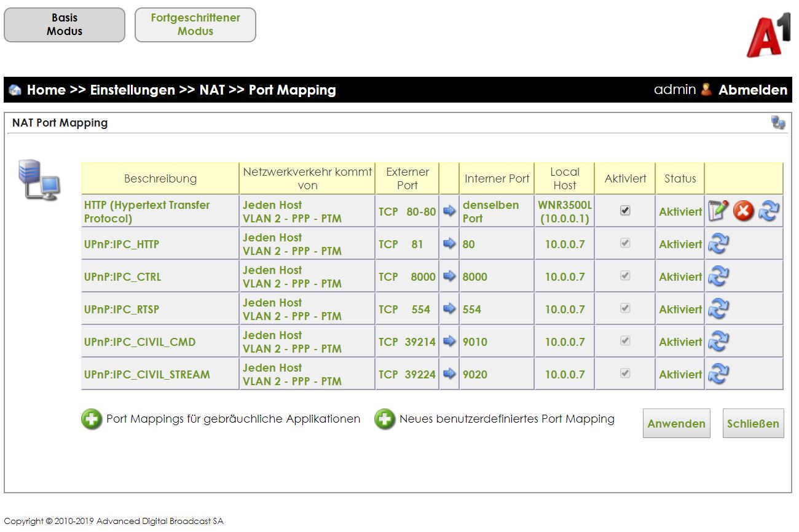
Task: Refresh the UPnP:IPC_CIVIL_STREAM mapping row
Action: click(x=718, y=374)
